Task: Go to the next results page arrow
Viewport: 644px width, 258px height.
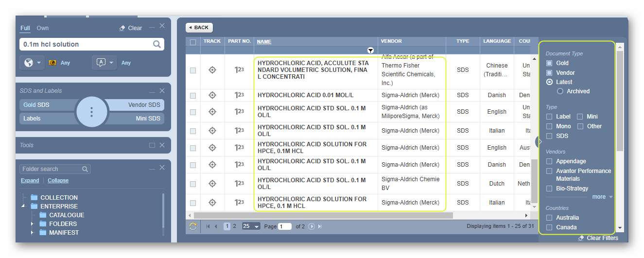Action: click(x=312, y=226)
